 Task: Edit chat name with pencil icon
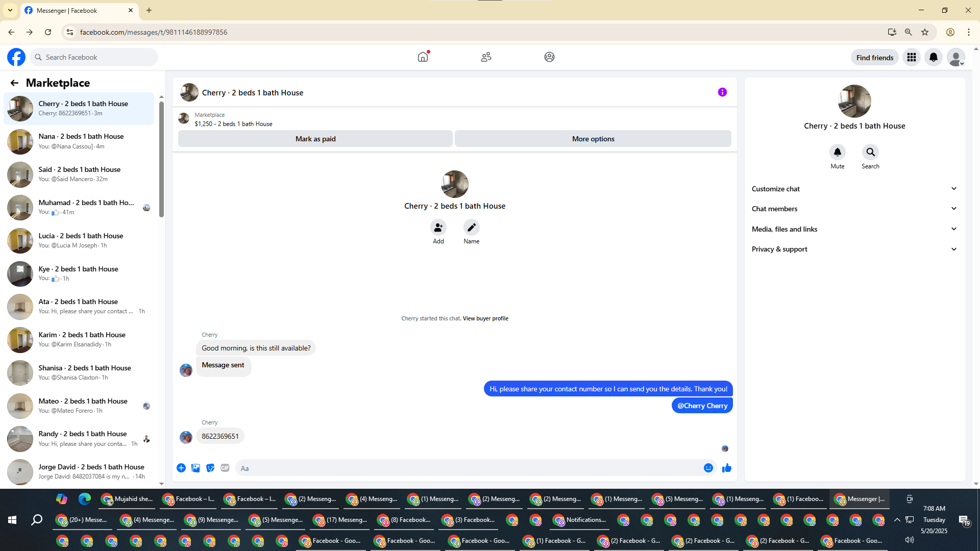(x=471, y=228)
